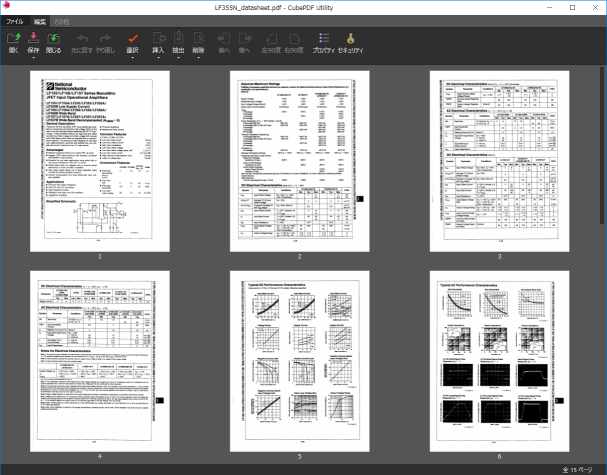Click the Save (保存) icon
The height and width of the screenshot is (475, 607).
pyautogui.click(x=34, y=38)
